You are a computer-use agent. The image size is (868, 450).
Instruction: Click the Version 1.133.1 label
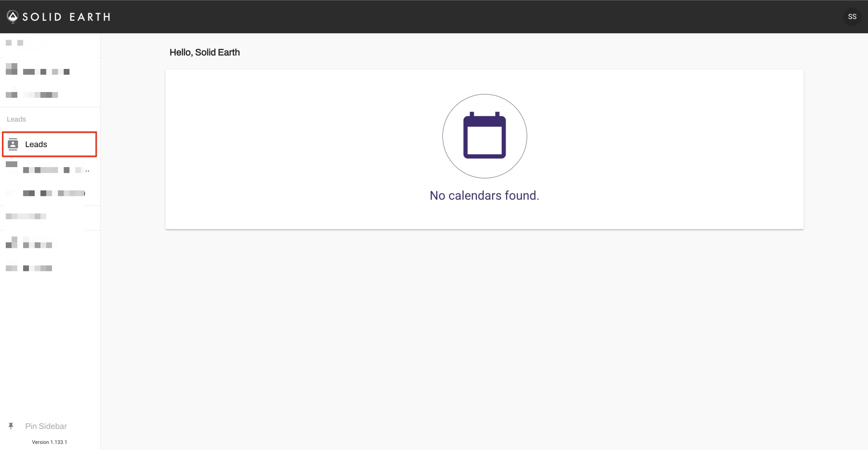(x=49, y=442)
